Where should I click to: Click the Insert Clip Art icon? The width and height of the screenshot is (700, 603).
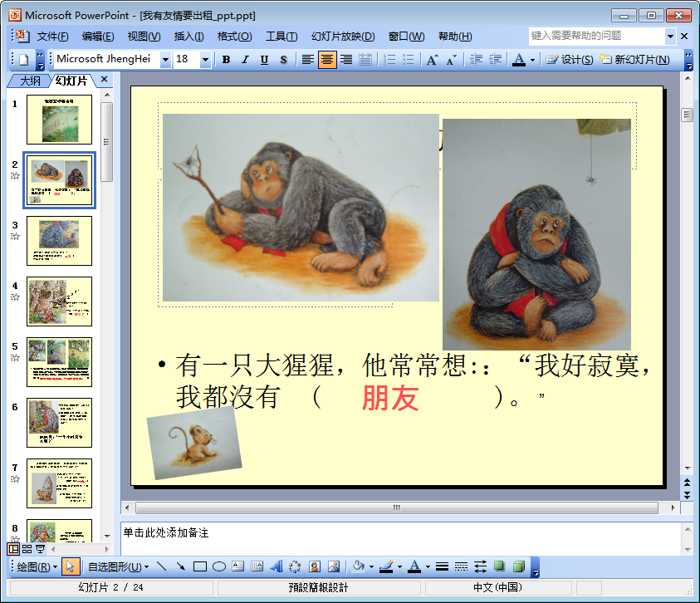click(x=315, y=567)
